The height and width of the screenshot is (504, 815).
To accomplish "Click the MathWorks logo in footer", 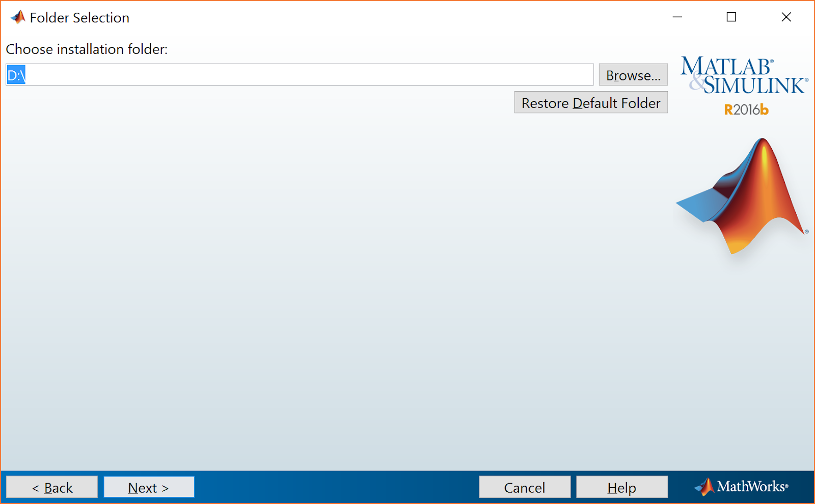I will 742,487.
